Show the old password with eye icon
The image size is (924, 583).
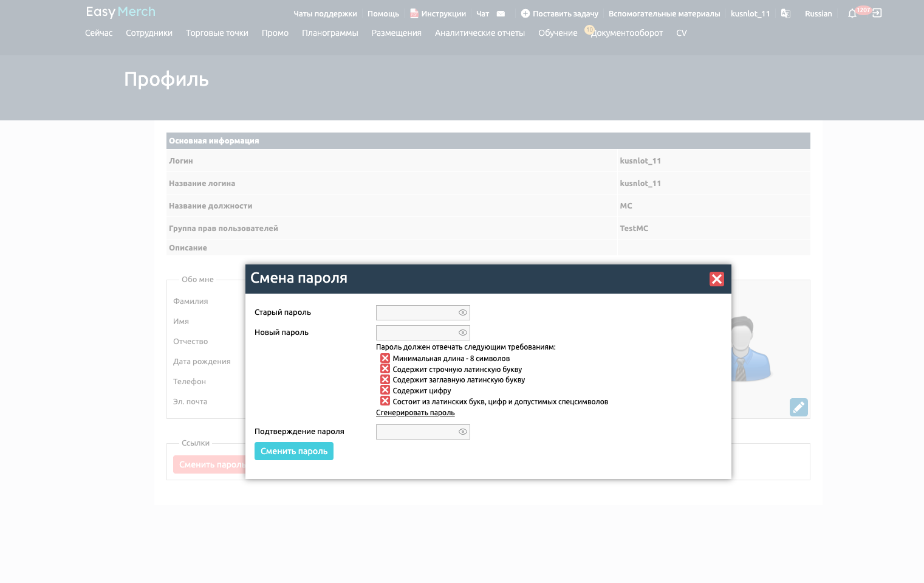(x=462, y=312)
